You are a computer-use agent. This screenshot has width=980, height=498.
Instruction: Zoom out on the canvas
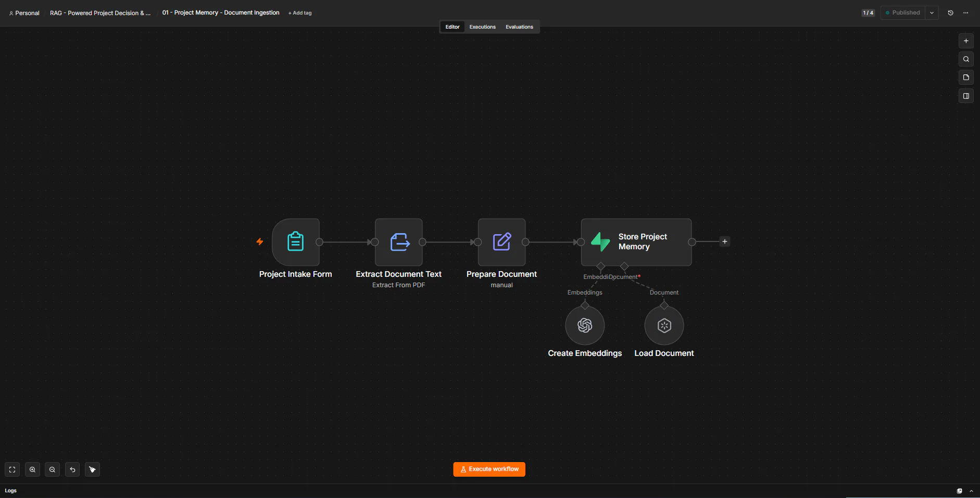click(x=52, y=469)
